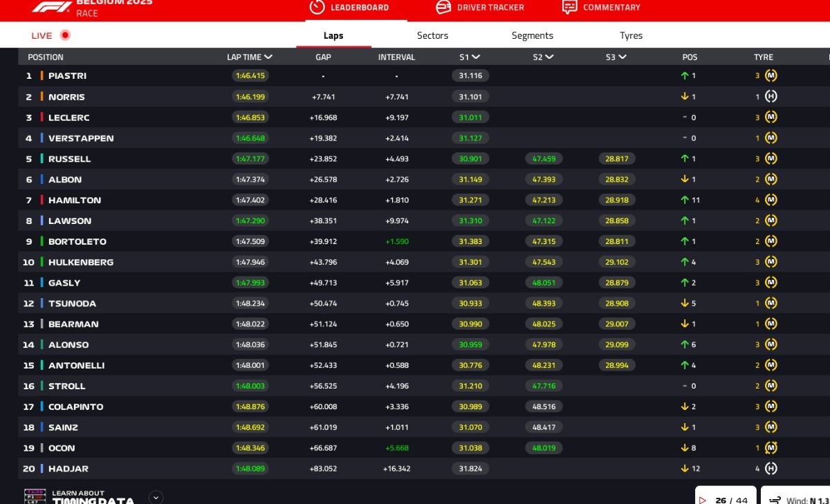The height and width of the screenshot is (504, 830).
Task: Open the S3 sector column dropdown
Action: (x=622, y=57)
